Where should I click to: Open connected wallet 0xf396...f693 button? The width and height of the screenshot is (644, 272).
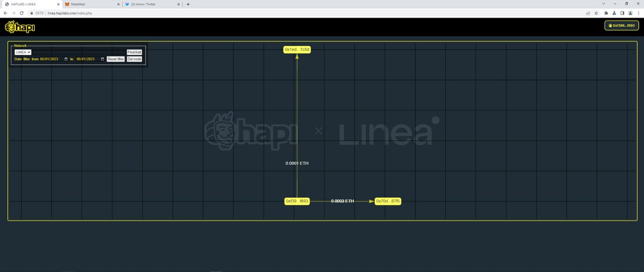pyautogui.click(x=622, y=25)
